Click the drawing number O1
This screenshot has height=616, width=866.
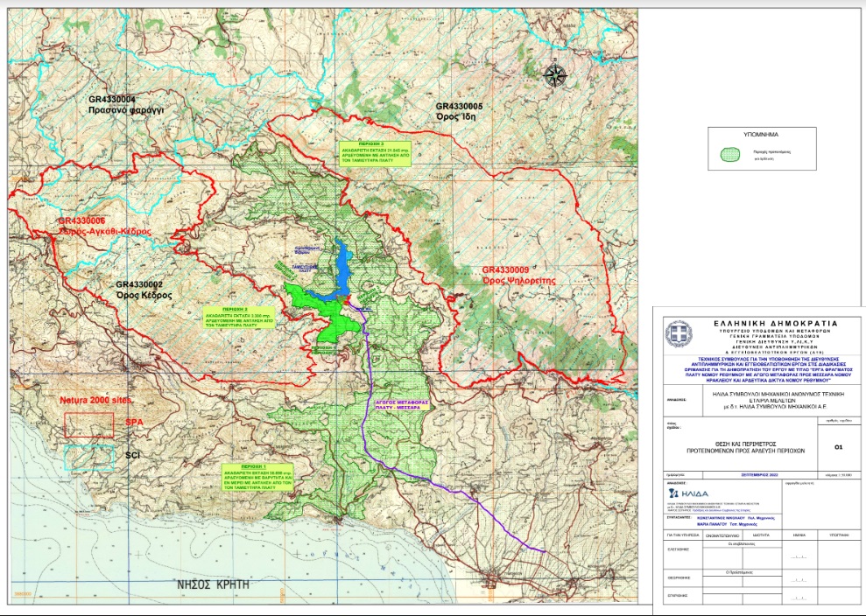pyautogui.click(x=838, y=447)
